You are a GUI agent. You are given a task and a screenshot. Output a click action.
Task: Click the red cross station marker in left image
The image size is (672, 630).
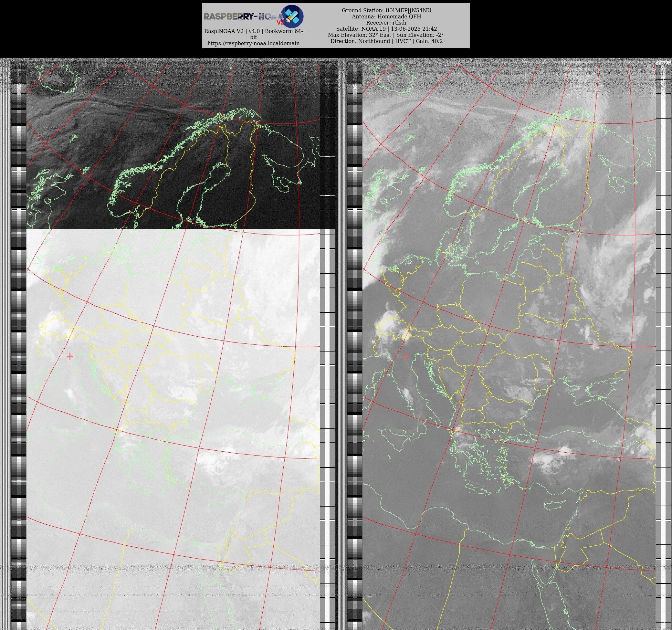[x=70, y=356]
